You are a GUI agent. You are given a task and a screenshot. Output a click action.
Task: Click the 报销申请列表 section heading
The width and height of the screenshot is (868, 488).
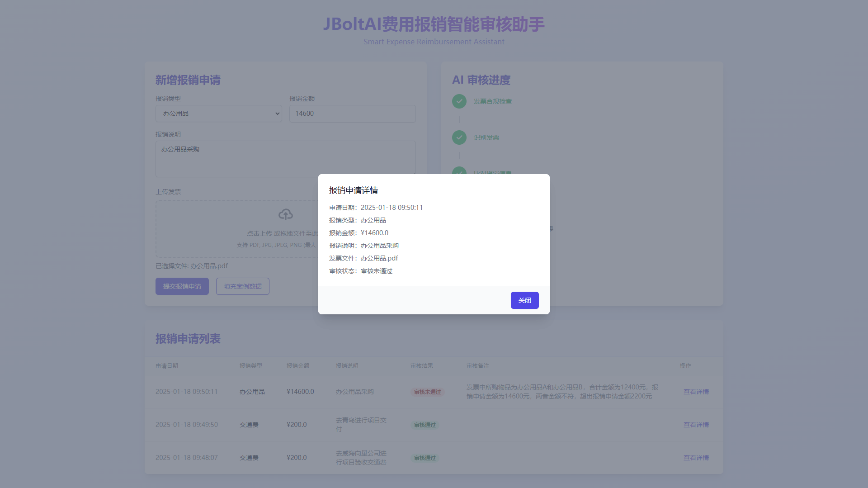pyautogui.click(x=188, y=339)
